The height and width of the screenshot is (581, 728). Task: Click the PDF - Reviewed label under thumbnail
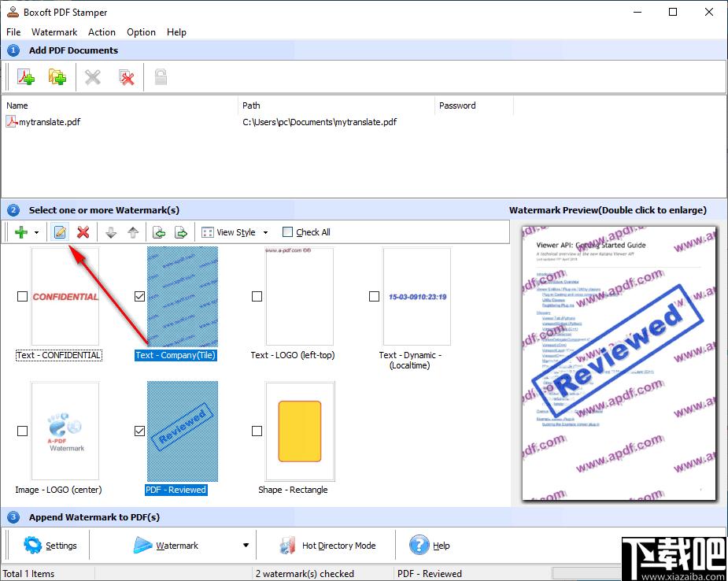(x=176, y=490)
